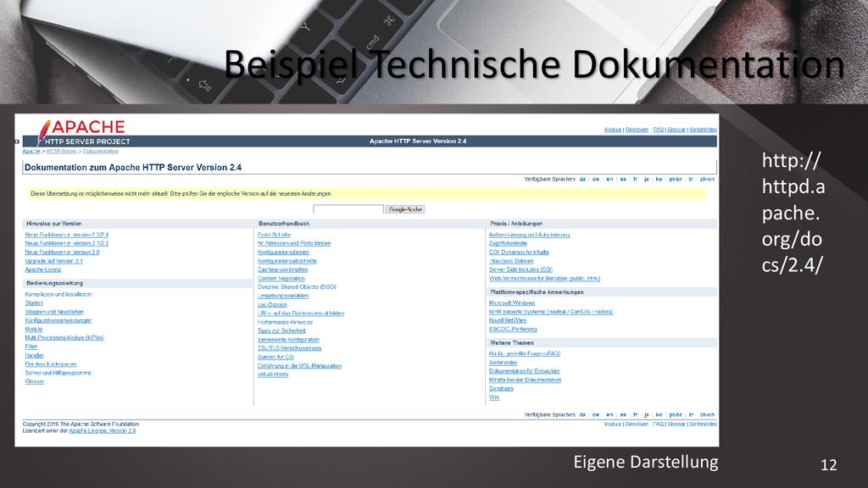This screenshot has width=868, height=488.
Task: Open the Konfigurationsabschnitte link
Action: 287,261
